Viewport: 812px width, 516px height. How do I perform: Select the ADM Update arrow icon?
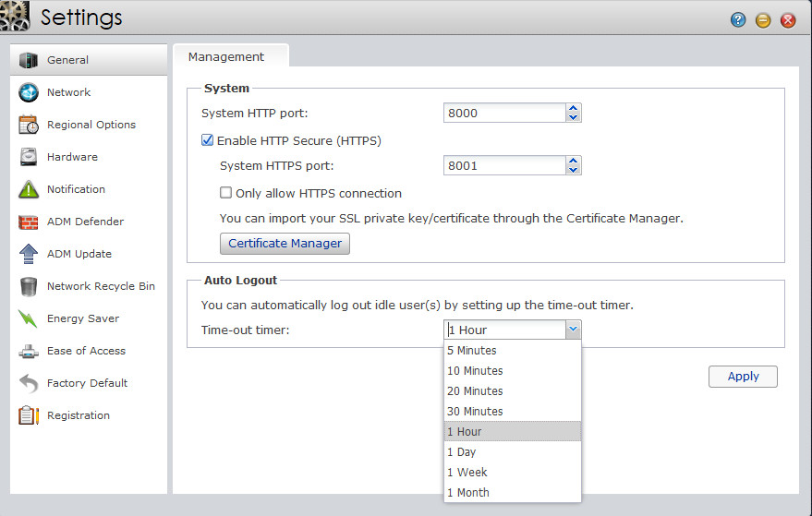(x=29, y=254)
